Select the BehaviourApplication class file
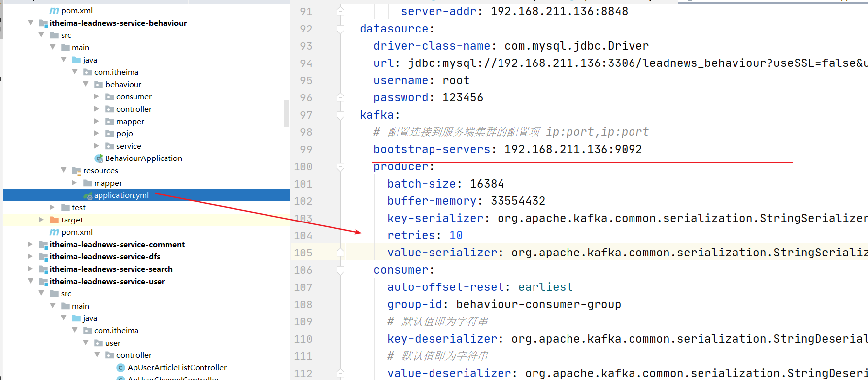The width and height of the screenshot is (868, 380). pos(143,158)
